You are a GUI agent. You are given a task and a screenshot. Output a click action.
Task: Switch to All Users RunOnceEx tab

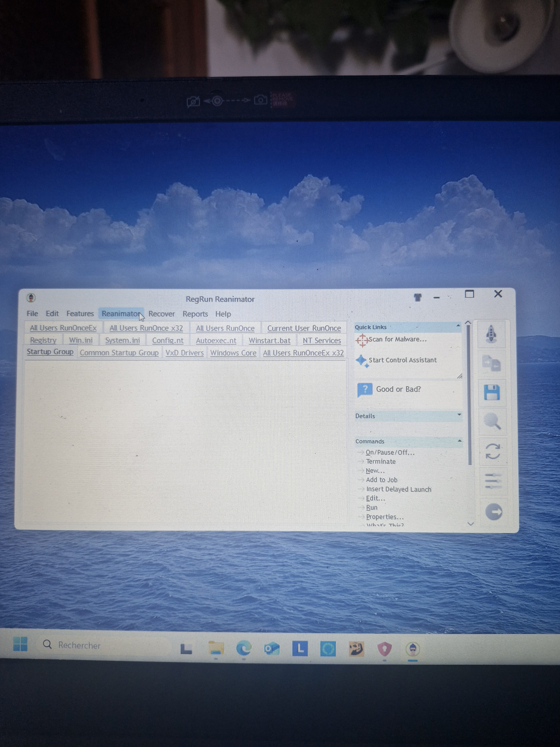(63, 328)
